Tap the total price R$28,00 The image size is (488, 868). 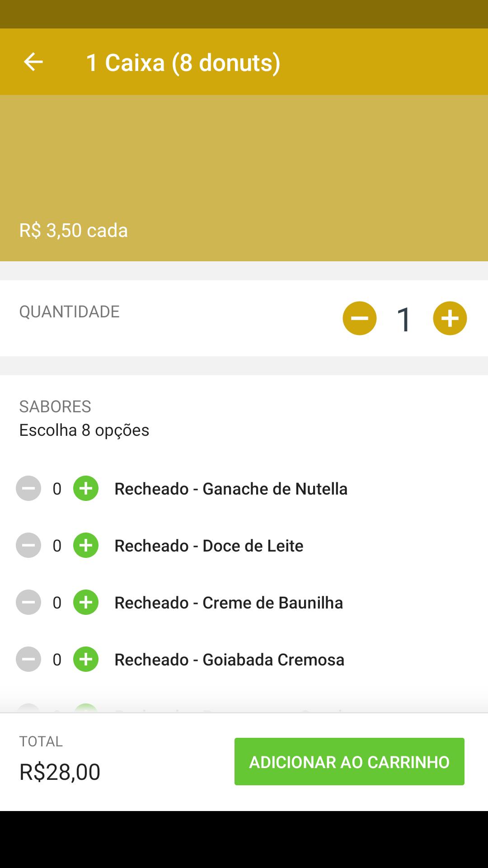60,772
